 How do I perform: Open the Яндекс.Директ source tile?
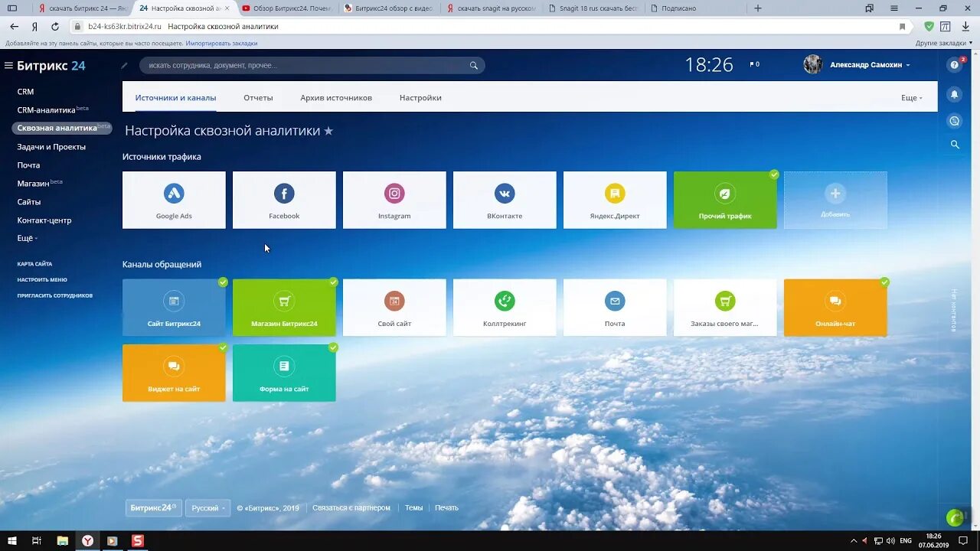tap(615, 200)
